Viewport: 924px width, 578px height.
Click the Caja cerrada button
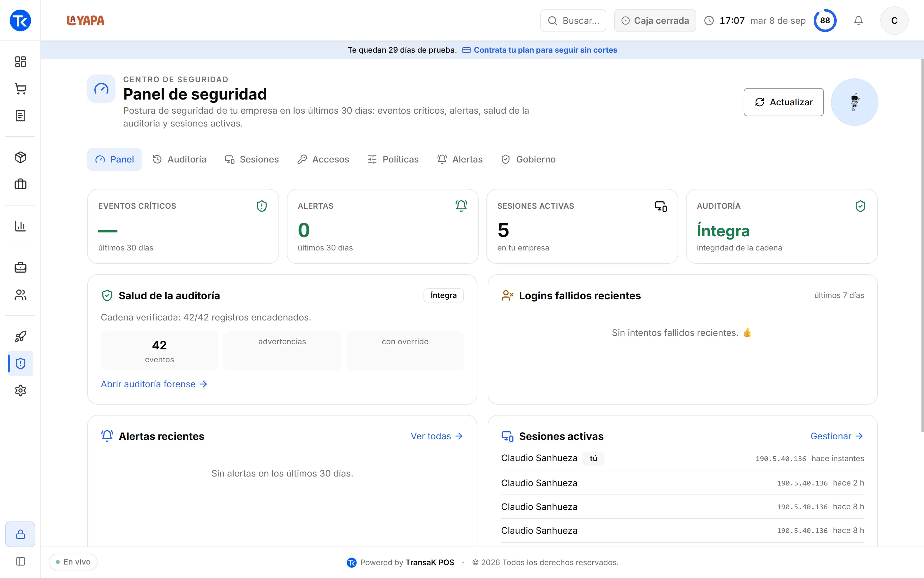(x=655, y=20)
